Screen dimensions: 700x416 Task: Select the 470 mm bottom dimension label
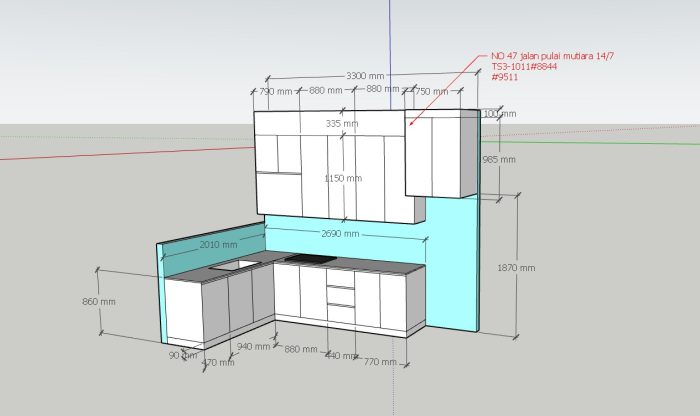(217, 362)
